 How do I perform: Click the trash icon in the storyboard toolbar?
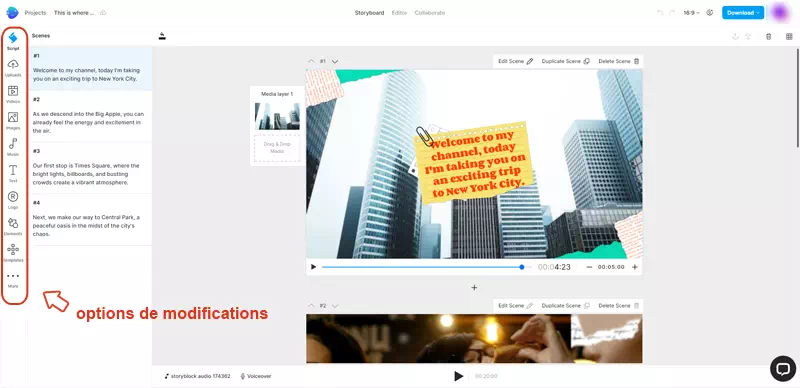[x=769, y=36]
